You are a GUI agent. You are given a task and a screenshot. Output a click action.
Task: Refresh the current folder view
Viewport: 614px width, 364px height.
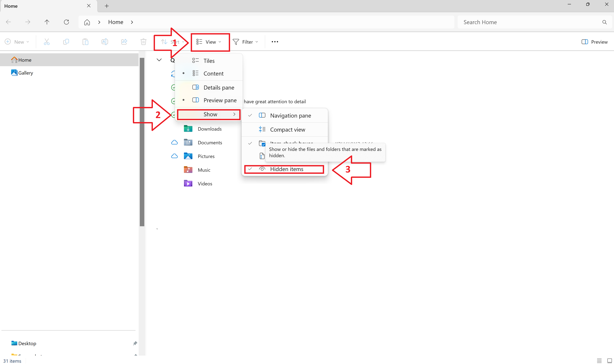tap(66, 22)
